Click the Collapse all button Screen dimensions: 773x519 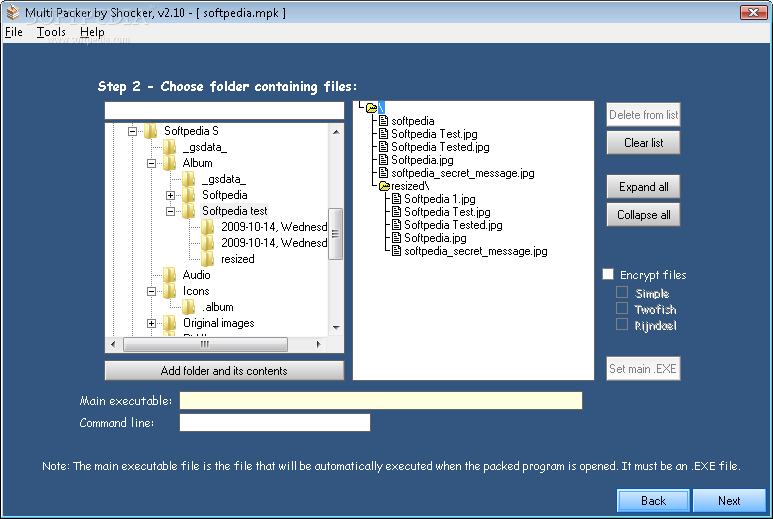point(643,215)
